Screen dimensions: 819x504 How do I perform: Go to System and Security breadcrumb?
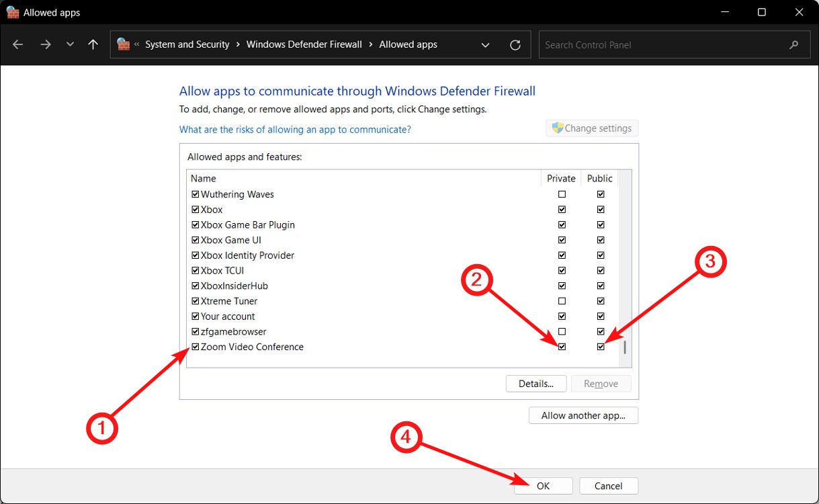click(x=187, y=45)
